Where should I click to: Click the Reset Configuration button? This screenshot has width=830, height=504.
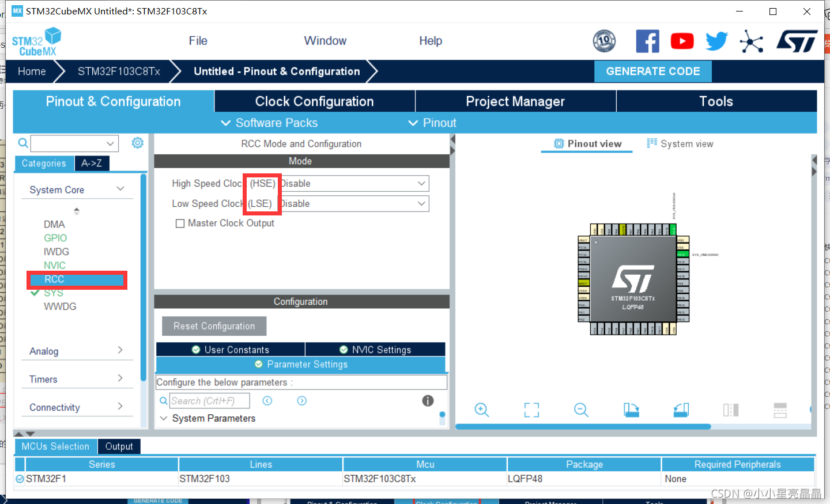point(214,326)
